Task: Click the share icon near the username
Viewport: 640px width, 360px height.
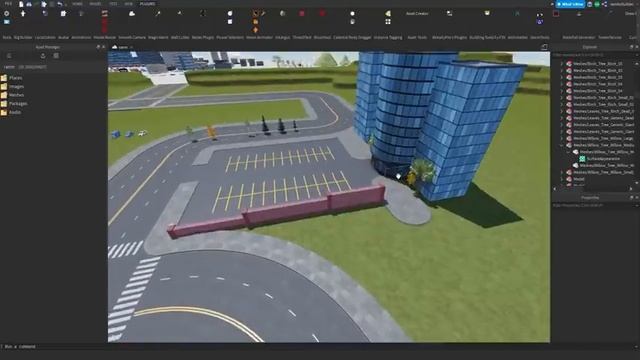Action: [604, 4]
